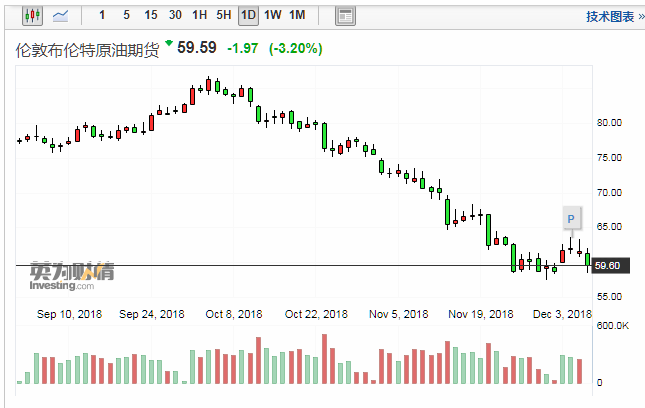Switch to candlestick chart type
The image size is (645, 408).
pos(32,16)
